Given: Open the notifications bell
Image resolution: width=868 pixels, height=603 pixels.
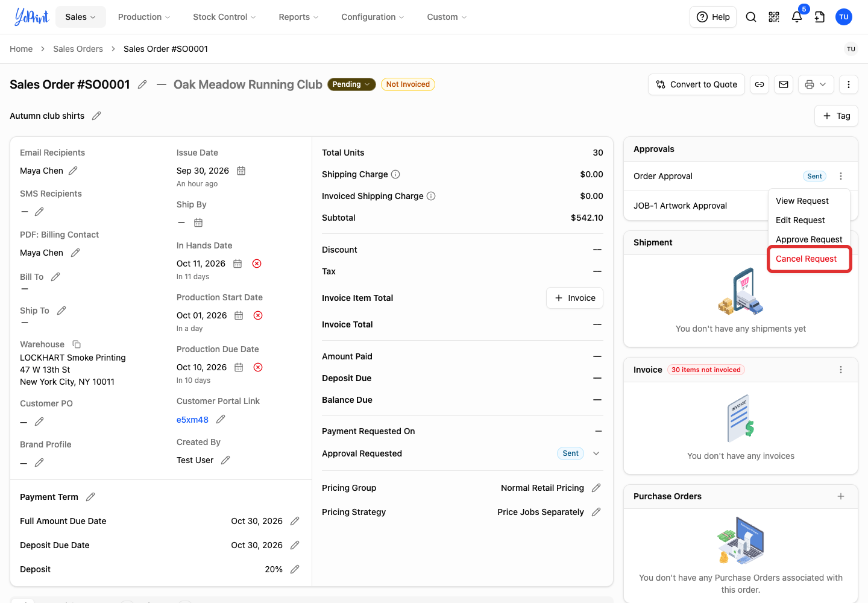Looking at the screenshot, I should coord(797,17).
